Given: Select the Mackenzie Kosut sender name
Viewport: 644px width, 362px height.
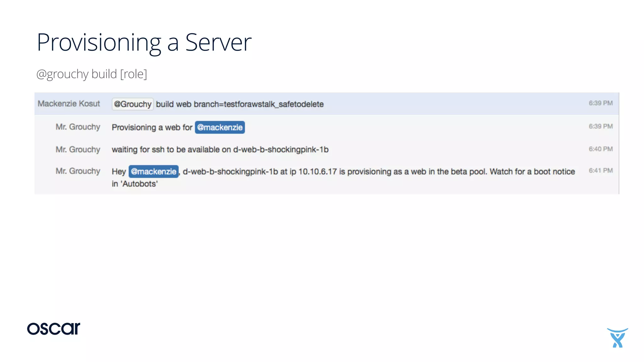Looking at the screenshot, I should pos(69,103).
